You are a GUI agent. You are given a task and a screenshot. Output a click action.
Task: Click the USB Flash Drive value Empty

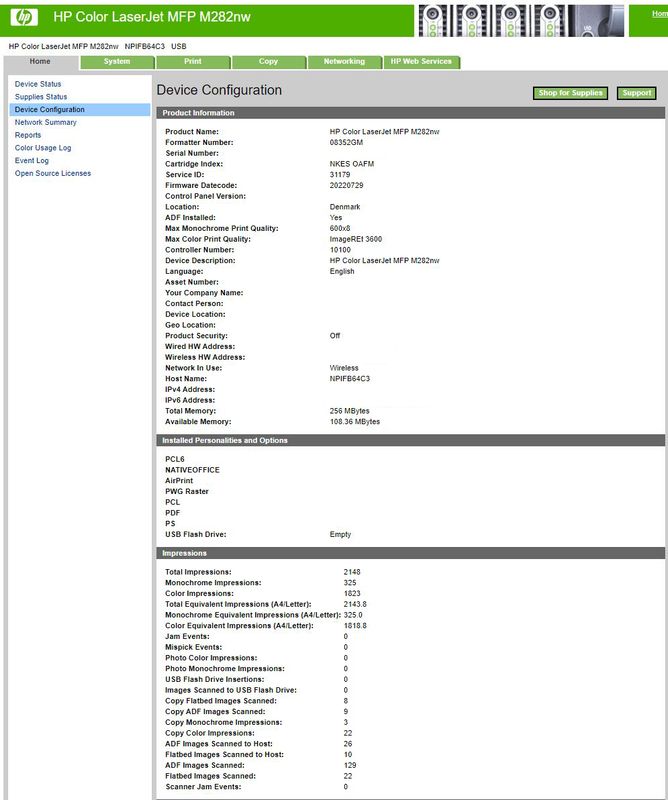click(x=340, y=534)
